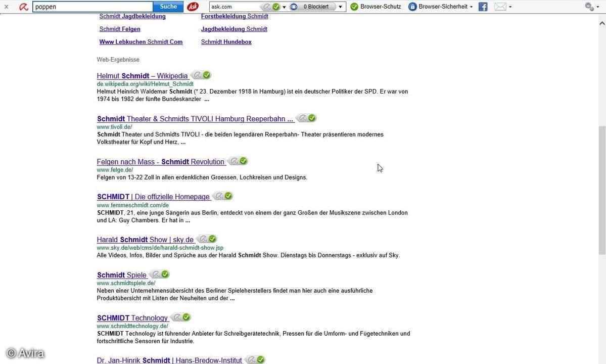Open the SCHMIDT Technology result link
606x364 pixels.
click(x=132, y=317)
